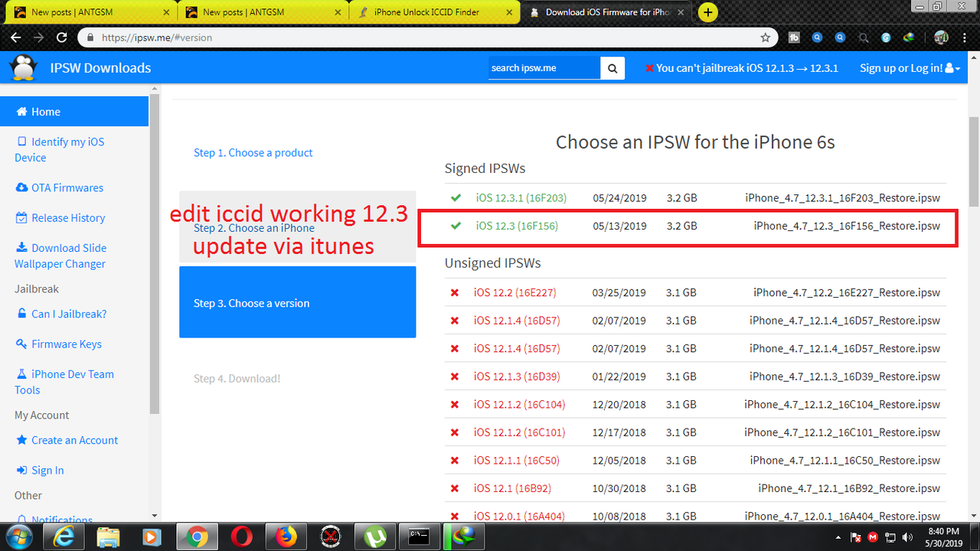The image size is (980, 551).
Task: Click the 'tb' extension icon in Chrome toolbar
Action: pos(794,37)
